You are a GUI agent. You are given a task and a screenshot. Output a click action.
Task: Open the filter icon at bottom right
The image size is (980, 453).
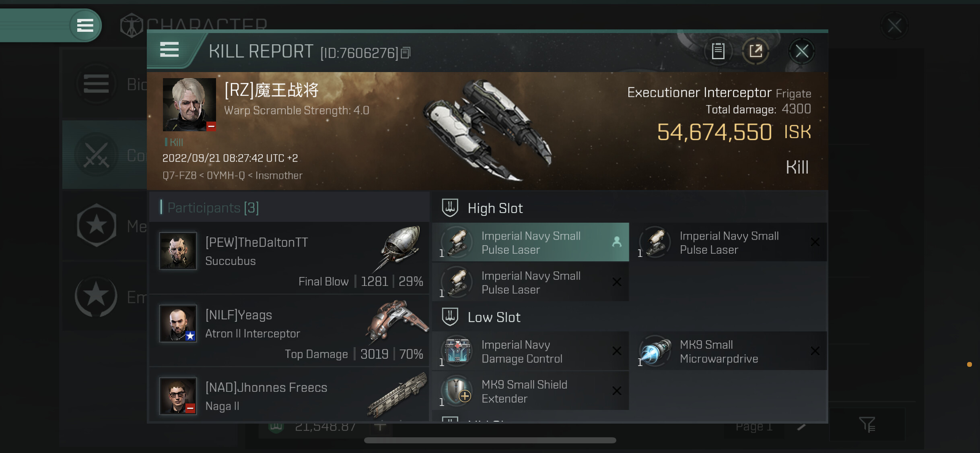(867, 424)
